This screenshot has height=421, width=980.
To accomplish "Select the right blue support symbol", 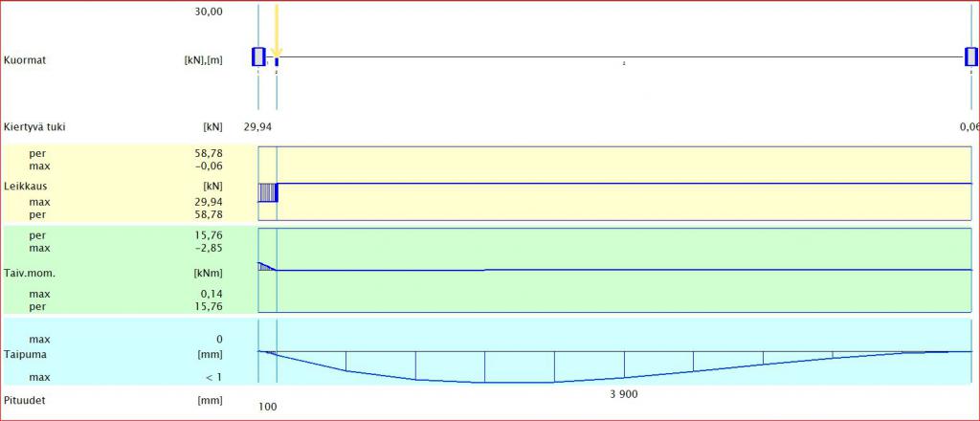I will [970, 56].
